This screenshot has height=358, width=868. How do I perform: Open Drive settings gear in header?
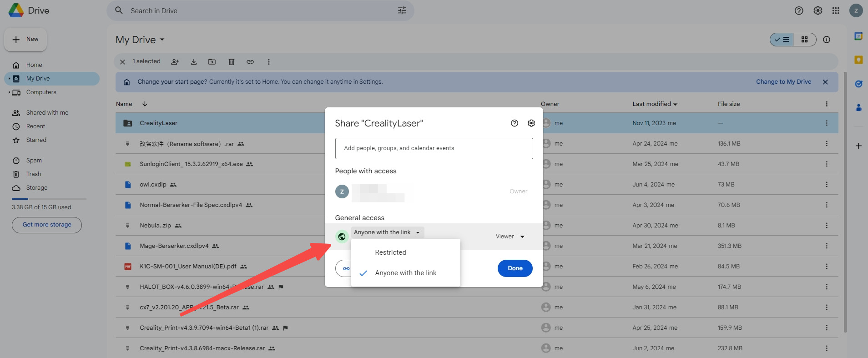pos(818,10)
